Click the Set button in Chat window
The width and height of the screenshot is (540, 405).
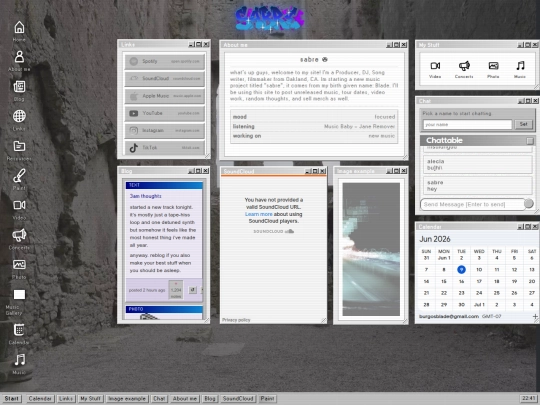pyautogui.click(x=523, y=124)
